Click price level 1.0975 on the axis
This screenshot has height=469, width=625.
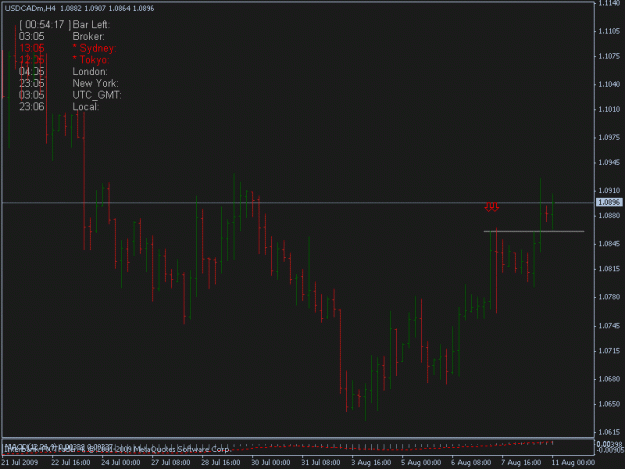point(609,137)
